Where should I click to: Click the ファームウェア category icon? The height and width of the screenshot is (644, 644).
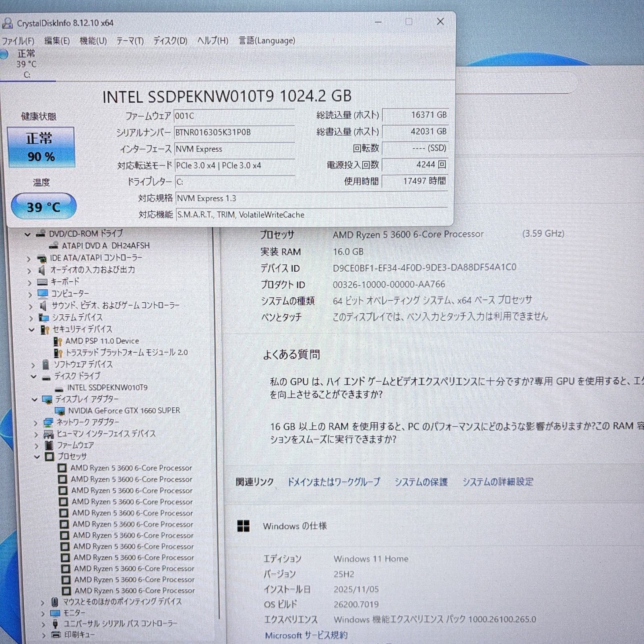pos(48,446)
